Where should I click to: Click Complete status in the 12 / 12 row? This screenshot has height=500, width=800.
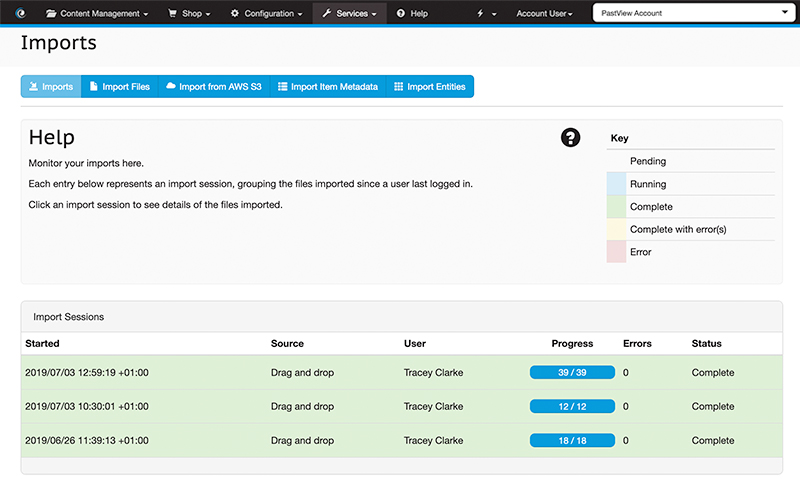click(x=713, y=406)
